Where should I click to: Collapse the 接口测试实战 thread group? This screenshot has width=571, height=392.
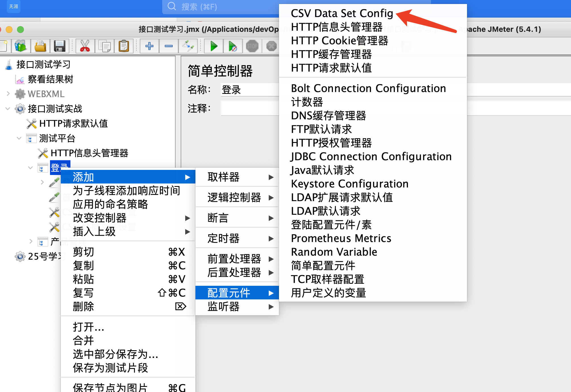pyautogui.click(x=8, y=109)
